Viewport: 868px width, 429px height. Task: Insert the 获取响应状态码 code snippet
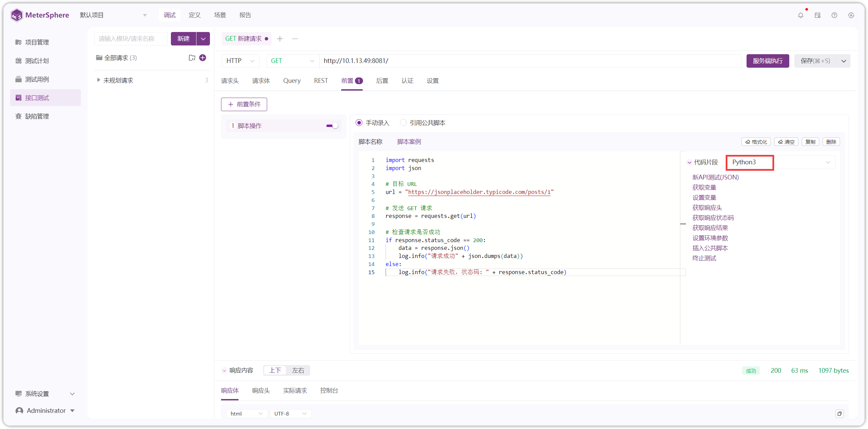[x=713, y=218]
